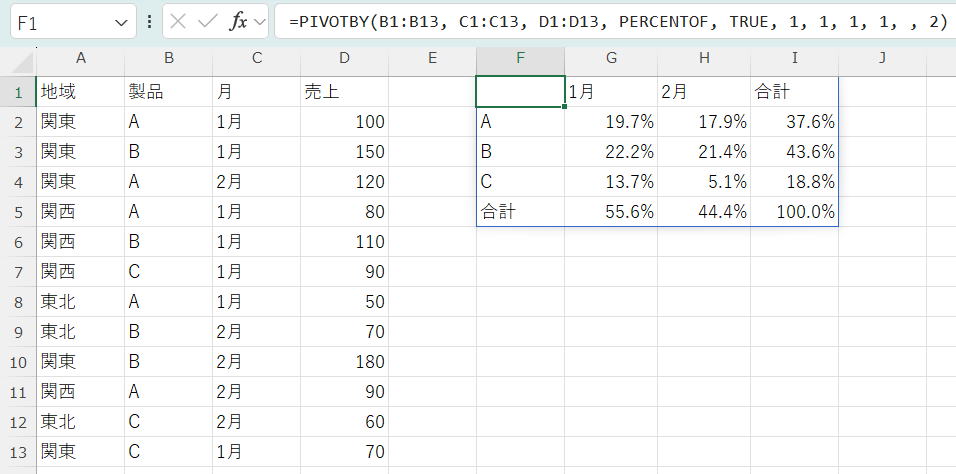This screenshot has width=956, height=474.
Task: Click cell D1 containing 売上
Action: tap(344, 92)
